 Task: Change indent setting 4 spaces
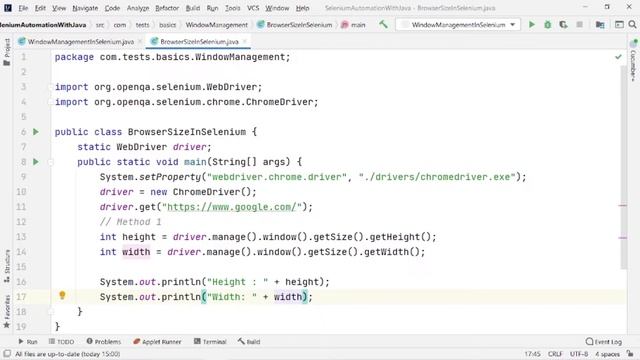(x=607, y=354)
